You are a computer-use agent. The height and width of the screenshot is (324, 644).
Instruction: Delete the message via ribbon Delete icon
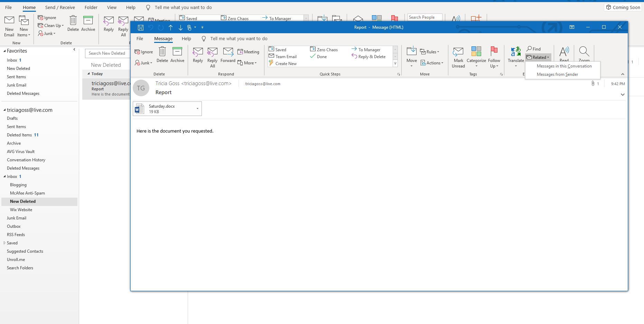point(162,55)
